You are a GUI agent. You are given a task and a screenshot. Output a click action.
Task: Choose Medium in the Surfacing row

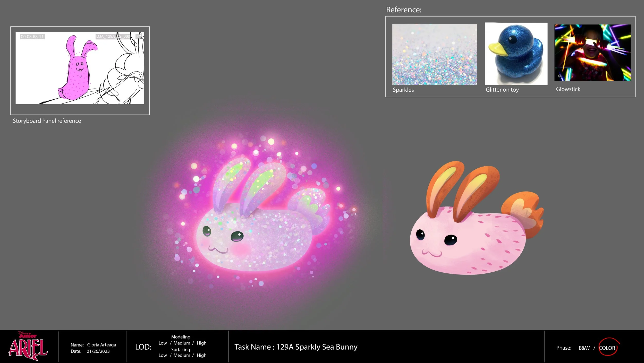pos(182,355)
